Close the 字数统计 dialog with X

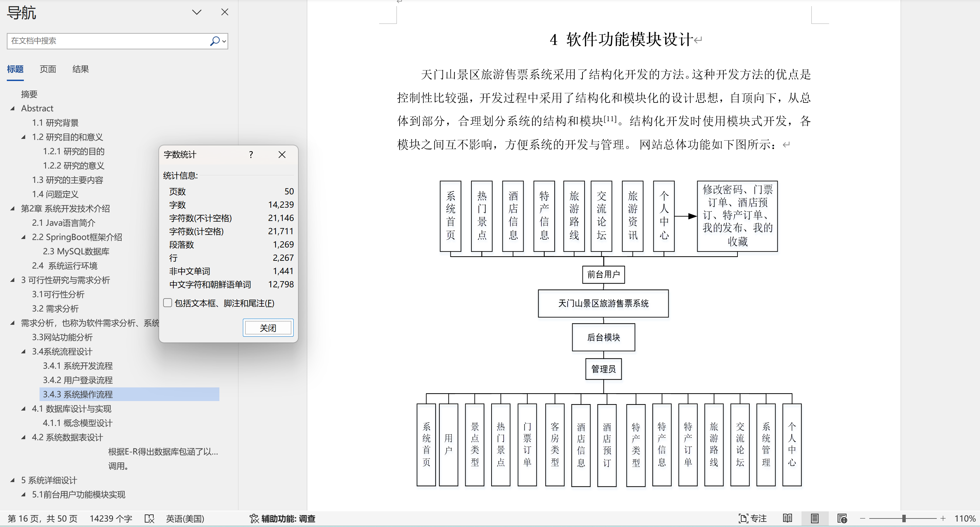point(282,154)
